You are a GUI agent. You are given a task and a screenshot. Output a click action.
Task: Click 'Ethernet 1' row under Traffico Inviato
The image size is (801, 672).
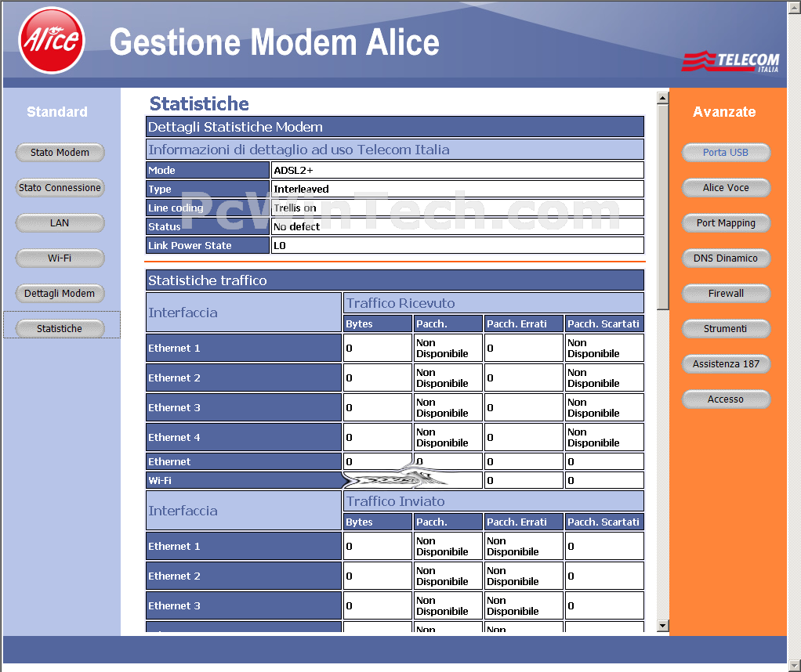(244, 547)
